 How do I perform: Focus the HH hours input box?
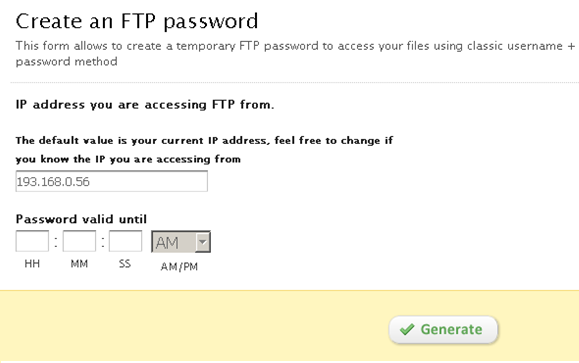point(32,241)
